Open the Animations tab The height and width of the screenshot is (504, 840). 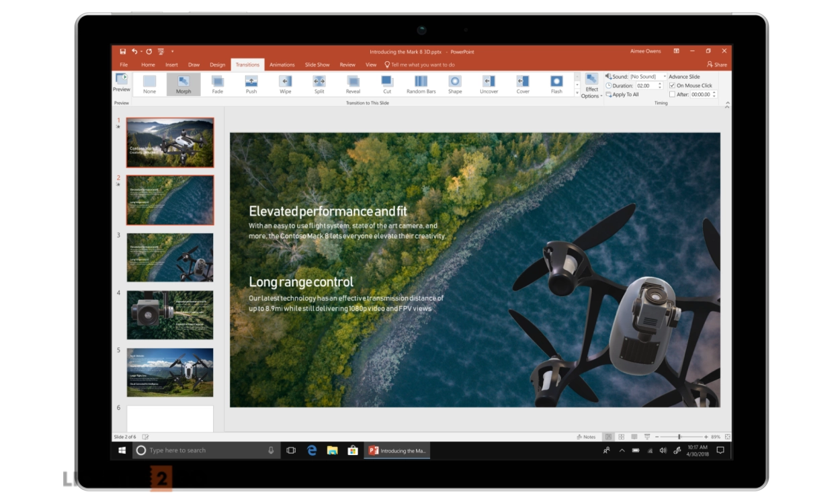click(282, 65)
